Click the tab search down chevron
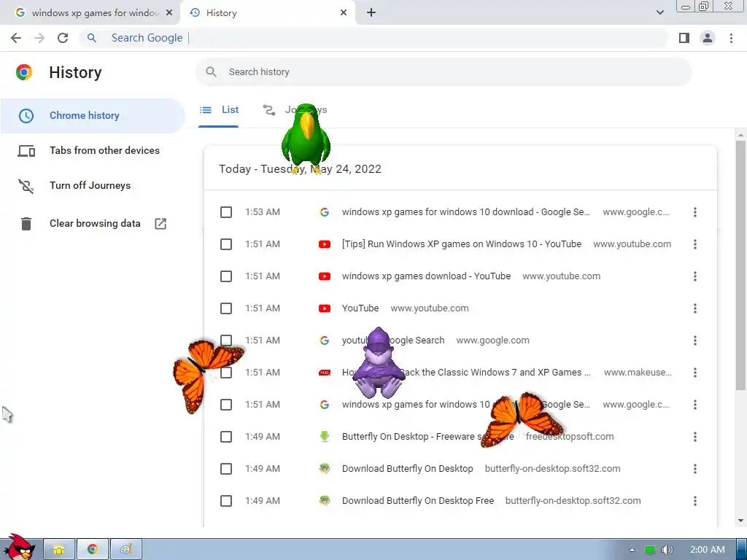 click(x=659, y=12)
